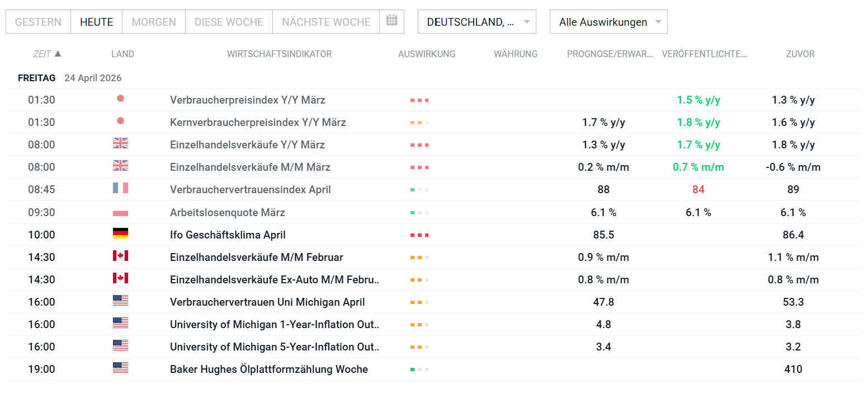Click the GESTERN button
Image resolution: width=868 pixels, height=402 pixels.
tap(38, 21)
